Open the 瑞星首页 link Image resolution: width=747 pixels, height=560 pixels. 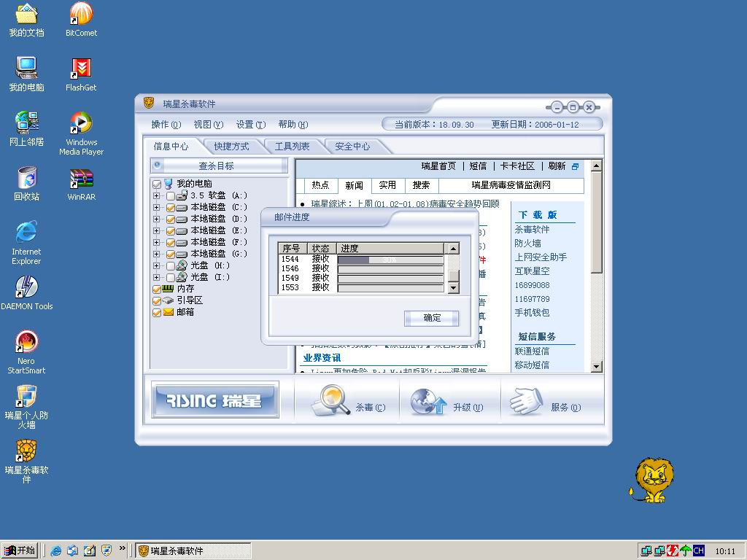pyautogui.click(x=438, y=166)
